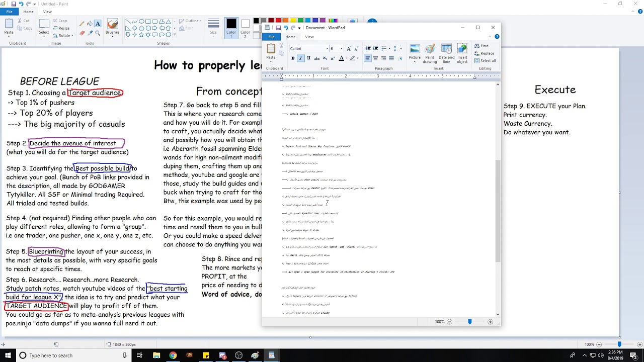This screenshot has height=362, width=644.
Task: Click Zoom in button in WordPad status bar
Action: (491, 322)
